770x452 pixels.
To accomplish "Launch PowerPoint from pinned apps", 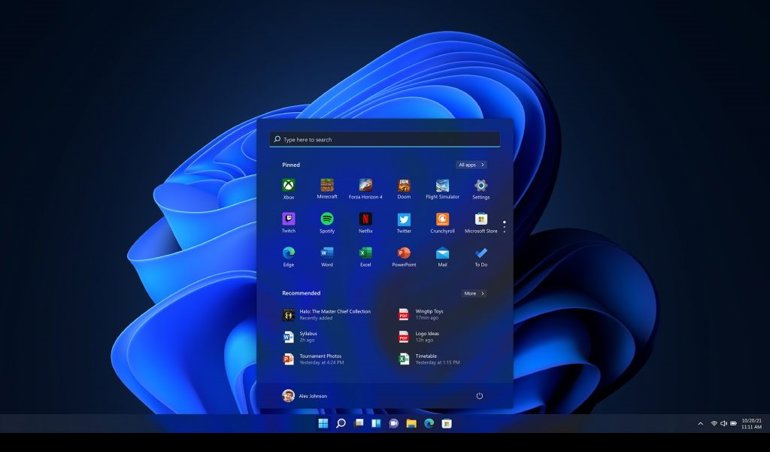I will tap(404, 254).
